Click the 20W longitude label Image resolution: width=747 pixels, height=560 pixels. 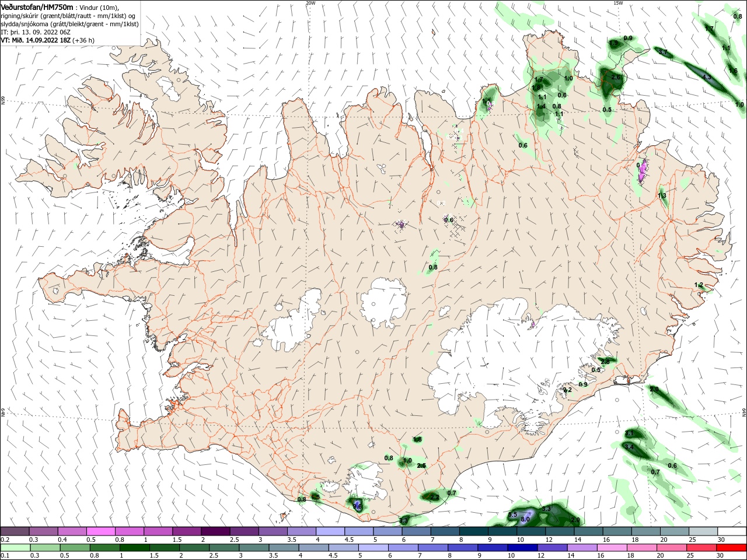coord(310,3)
